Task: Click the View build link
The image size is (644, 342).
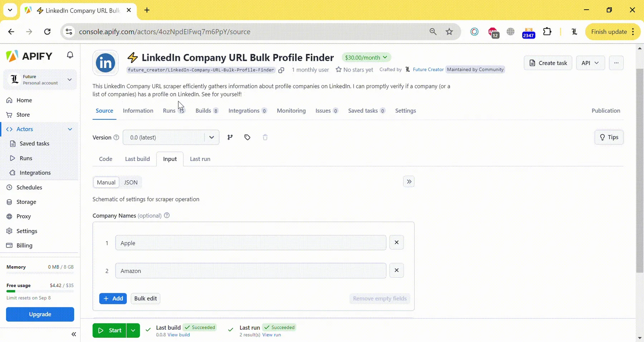Action: coord(179,335)
